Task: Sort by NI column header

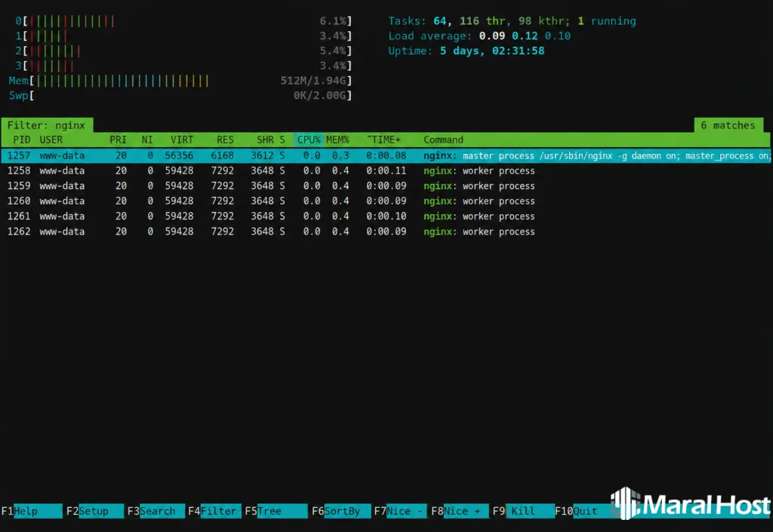Action: (x=147, y=140)
